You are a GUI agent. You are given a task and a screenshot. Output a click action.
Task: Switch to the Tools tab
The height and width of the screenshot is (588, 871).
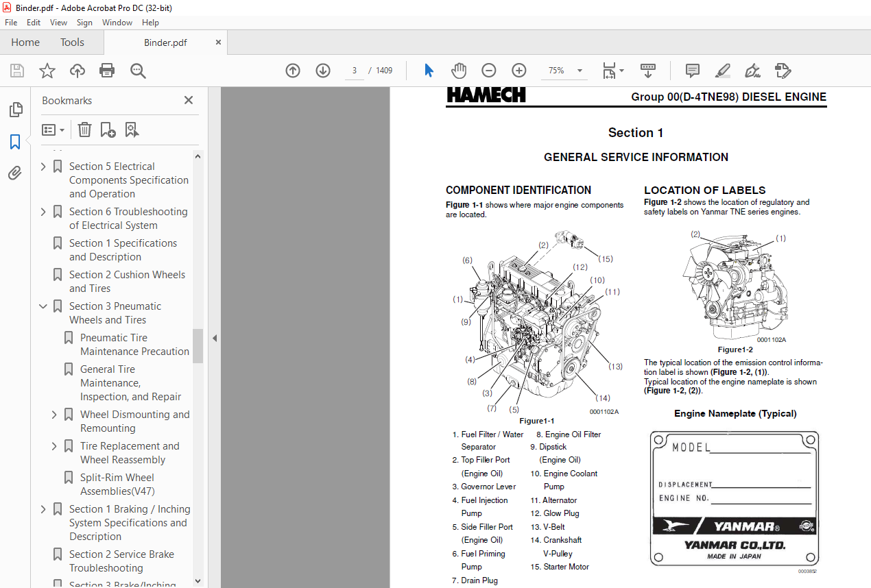pyautogui.click(x=72, y=42)
